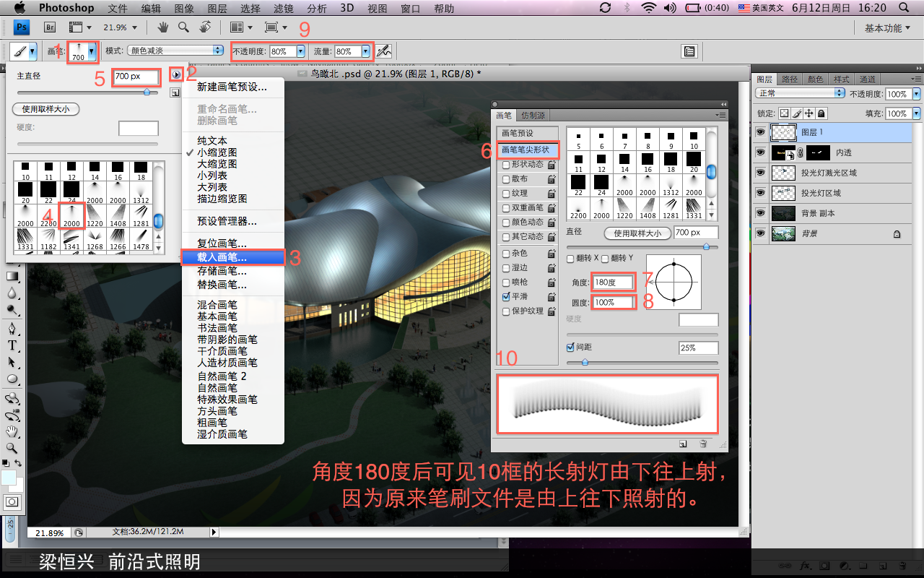Uncheck the 间距 checkbox

click(x=570, y=348)
